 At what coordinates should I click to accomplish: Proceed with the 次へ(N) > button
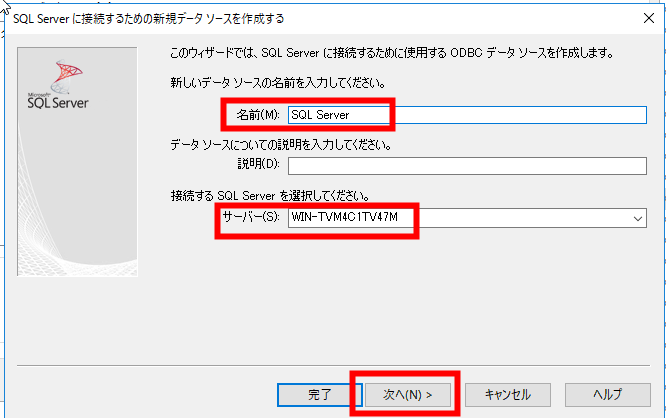pos(408,395)
